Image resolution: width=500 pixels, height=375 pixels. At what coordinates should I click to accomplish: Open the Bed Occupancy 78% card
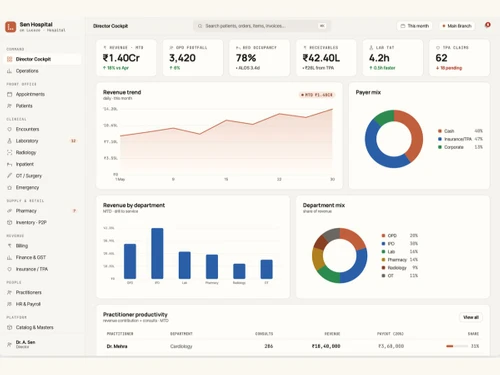point(260,58)
